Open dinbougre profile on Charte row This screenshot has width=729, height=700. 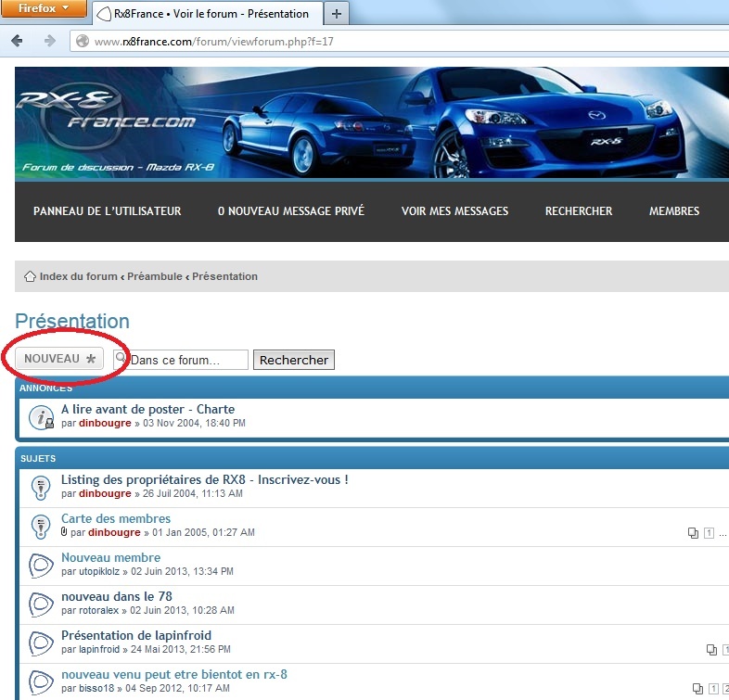(x=105, y=423)
